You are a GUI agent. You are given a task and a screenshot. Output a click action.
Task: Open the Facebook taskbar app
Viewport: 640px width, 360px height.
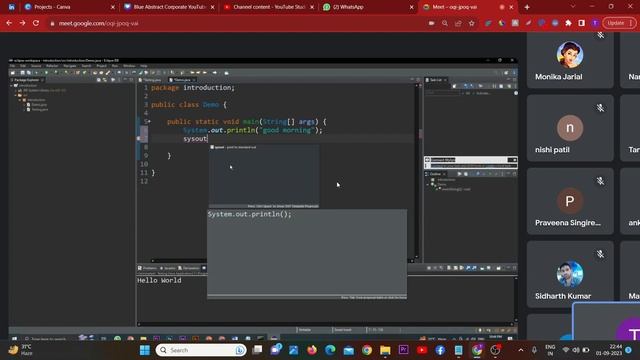440,350
